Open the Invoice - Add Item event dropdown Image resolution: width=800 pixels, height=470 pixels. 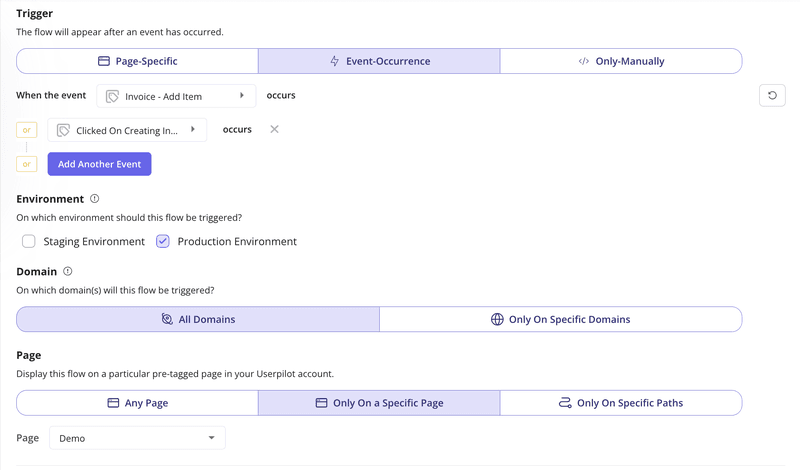click(176, 96)
